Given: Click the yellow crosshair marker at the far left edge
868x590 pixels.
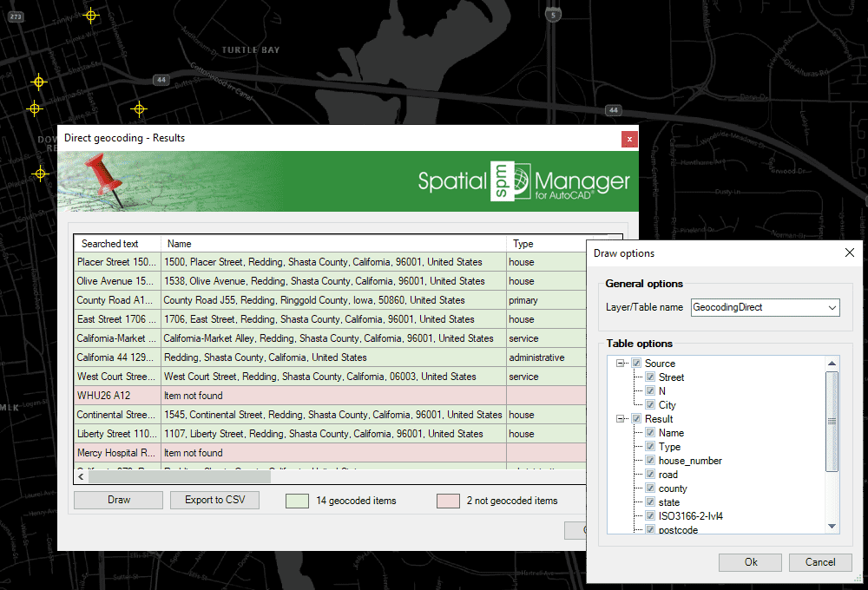Looking at the screenshot, I should click(35, 108).
